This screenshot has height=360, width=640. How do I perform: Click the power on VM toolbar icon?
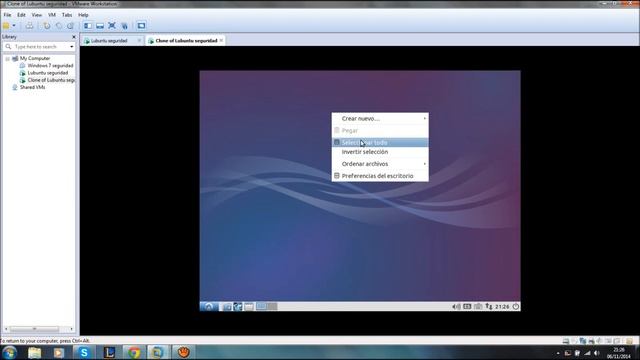pos(6,26)
